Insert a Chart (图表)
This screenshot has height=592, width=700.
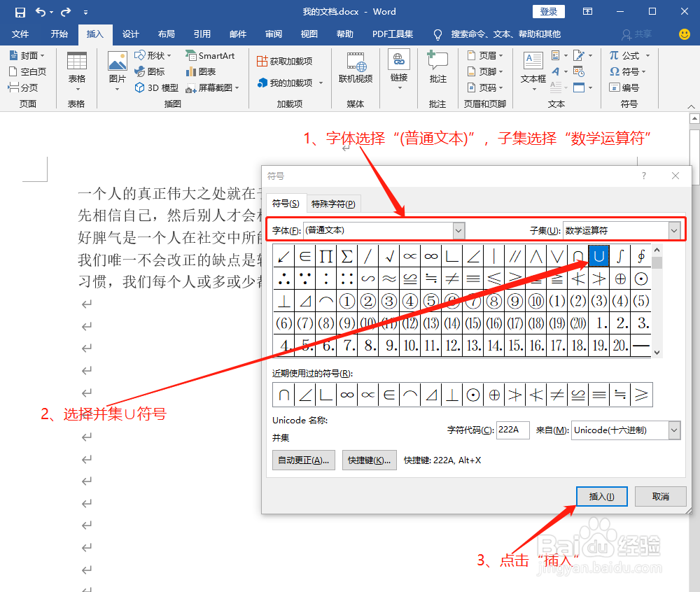point(200,71)
